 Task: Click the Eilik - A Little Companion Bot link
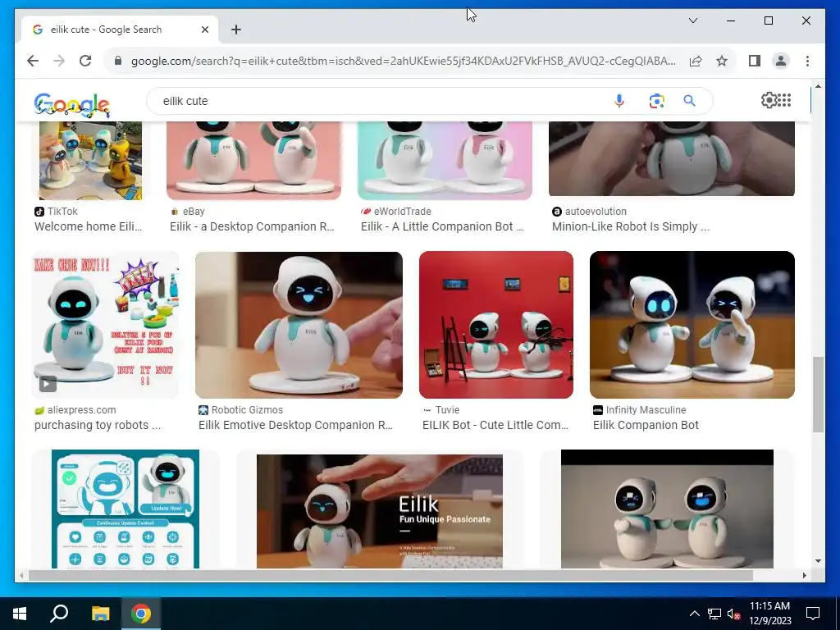point(442,226)
